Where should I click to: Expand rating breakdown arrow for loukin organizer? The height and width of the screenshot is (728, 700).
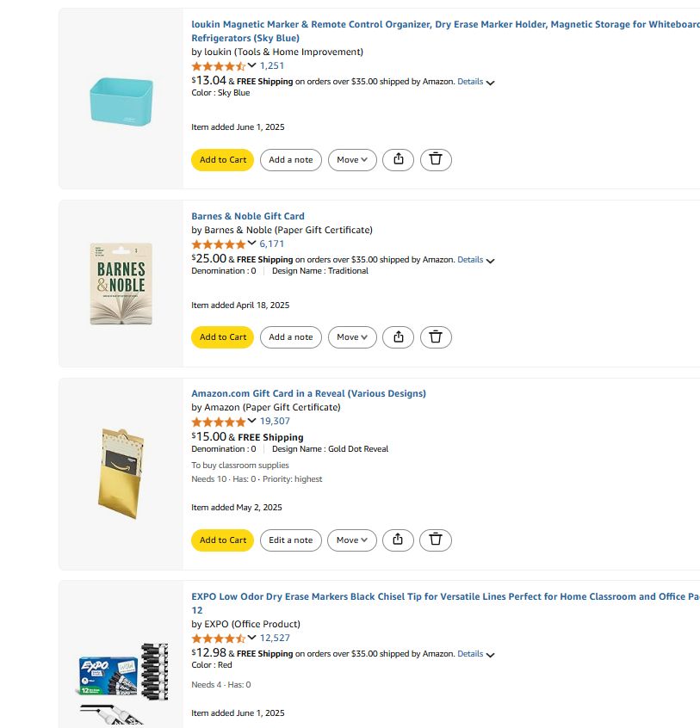tap(251, 65)
